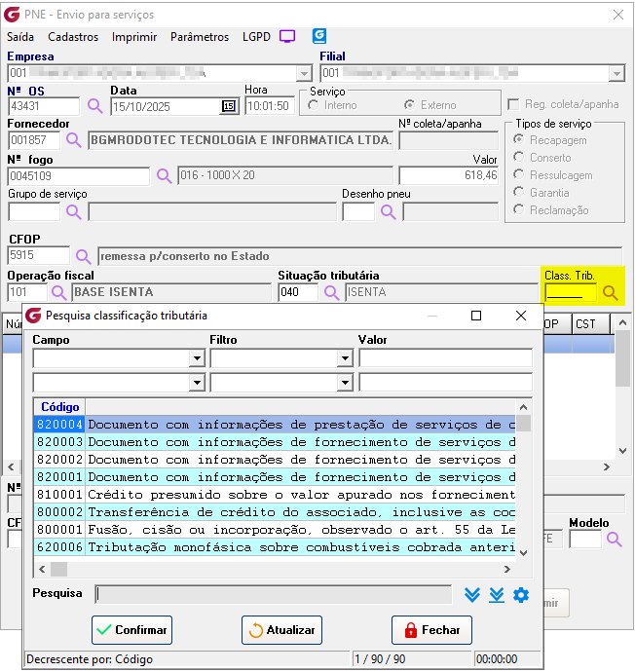Click results list scroll up arrow
Screen dimensions: 635x672
(523, 407)
